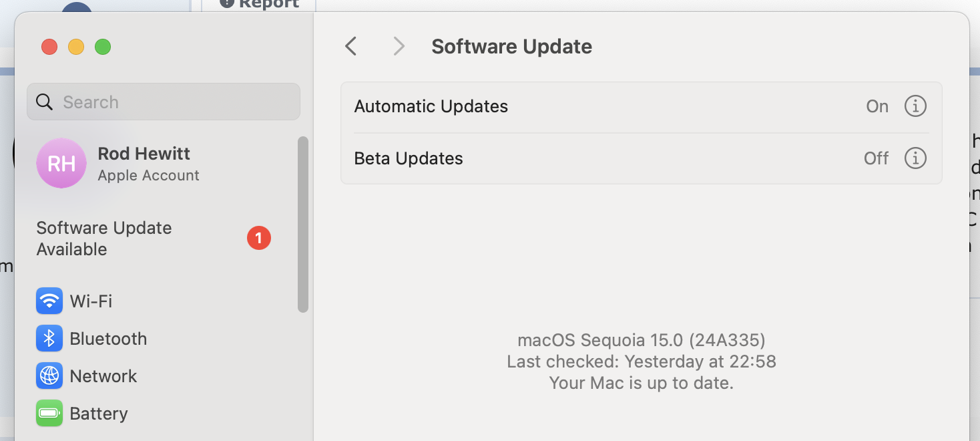Image resolution: width=980 pixels, height=441 pixels.
Task: Open the Network globe icon
Action: coord(49,376)
